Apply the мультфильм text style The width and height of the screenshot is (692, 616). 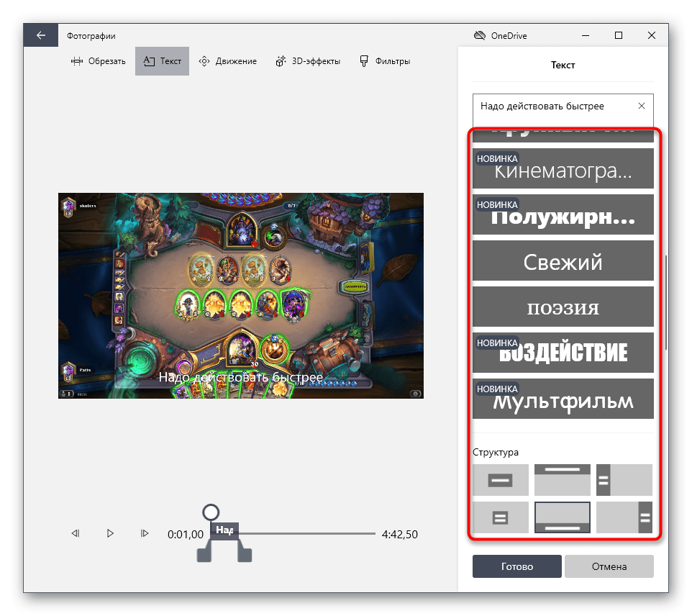pos(563,399)
